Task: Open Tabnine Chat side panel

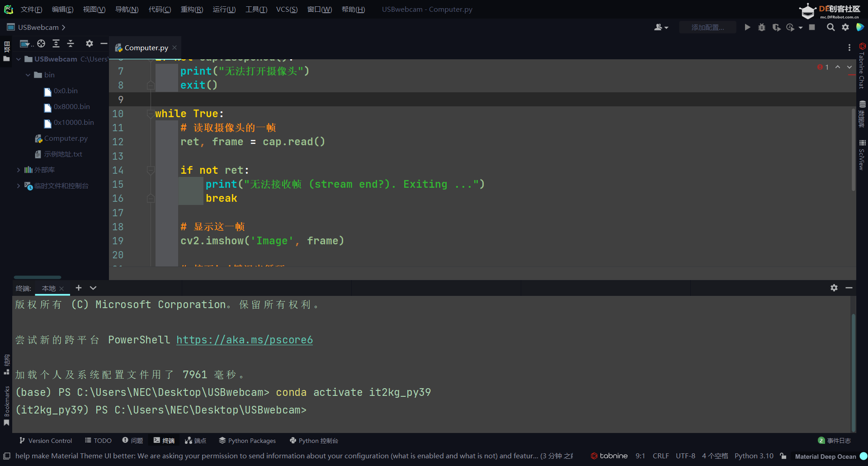Action: click(862, 66)
